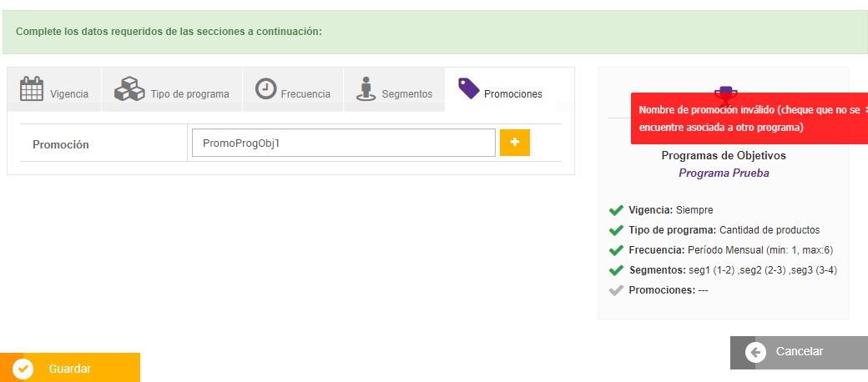Click the gray checkmark next to Promociones: ---
Screen dimensions: 868x382
coord(616,290)
